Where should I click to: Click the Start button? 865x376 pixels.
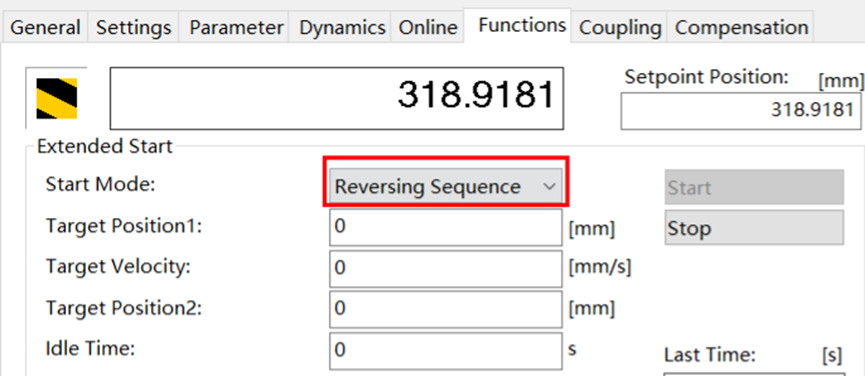click(754, 187)
